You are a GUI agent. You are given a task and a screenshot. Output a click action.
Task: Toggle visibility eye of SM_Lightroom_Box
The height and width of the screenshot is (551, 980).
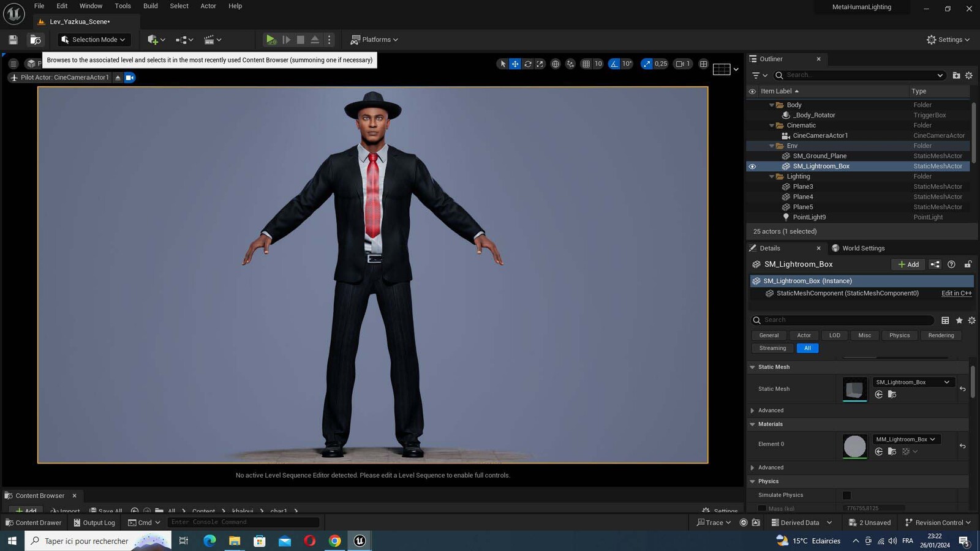tap(752, 167)
